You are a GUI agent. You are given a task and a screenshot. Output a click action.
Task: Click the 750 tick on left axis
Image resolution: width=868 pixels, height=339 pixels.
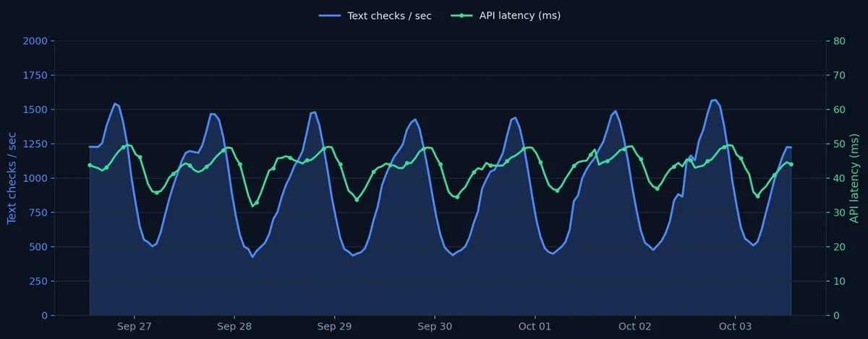coord(39,213)
